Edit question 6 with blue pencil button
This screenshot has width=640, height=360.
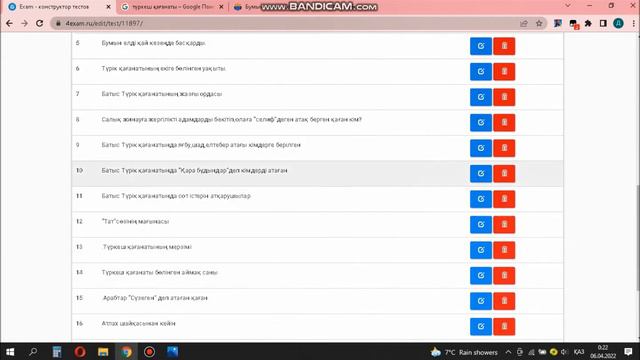481,71
